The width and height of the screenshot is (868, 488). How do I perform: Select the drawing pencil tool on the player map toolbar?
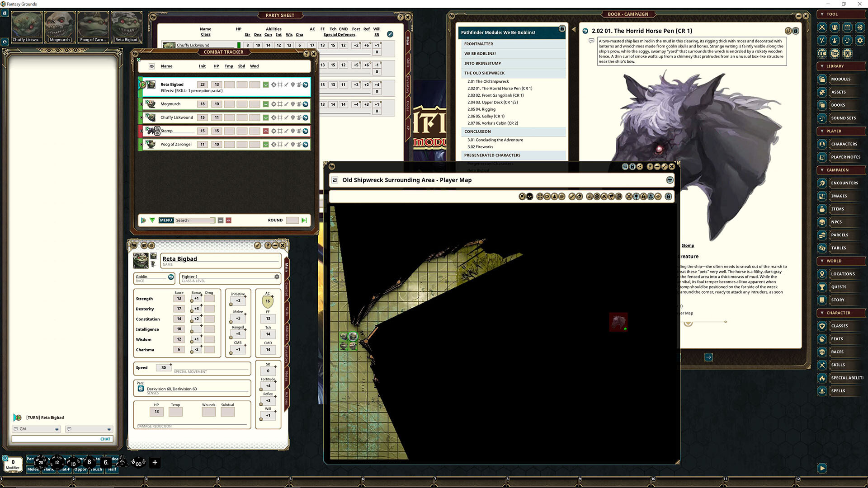point(571,196)
